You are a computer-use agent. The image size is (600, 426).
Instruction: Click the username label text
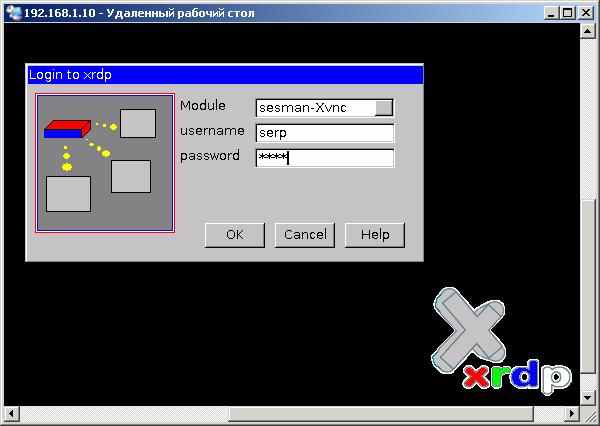coord(212,131)
